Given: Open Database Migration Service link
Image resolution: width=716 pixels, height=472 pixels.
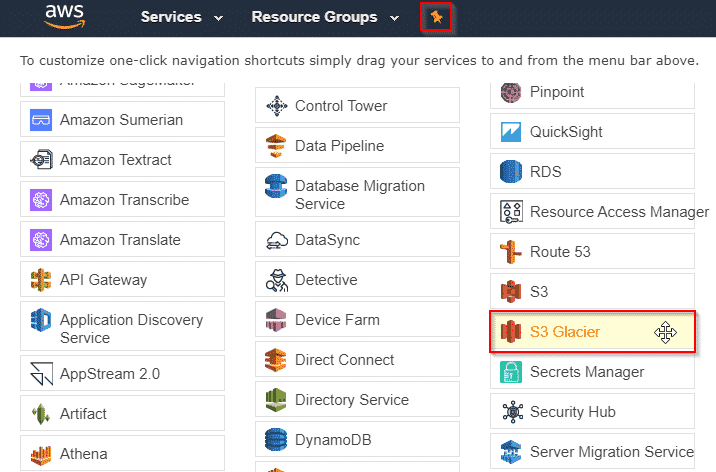Looking at the screenshot, I should click(360, 195).
